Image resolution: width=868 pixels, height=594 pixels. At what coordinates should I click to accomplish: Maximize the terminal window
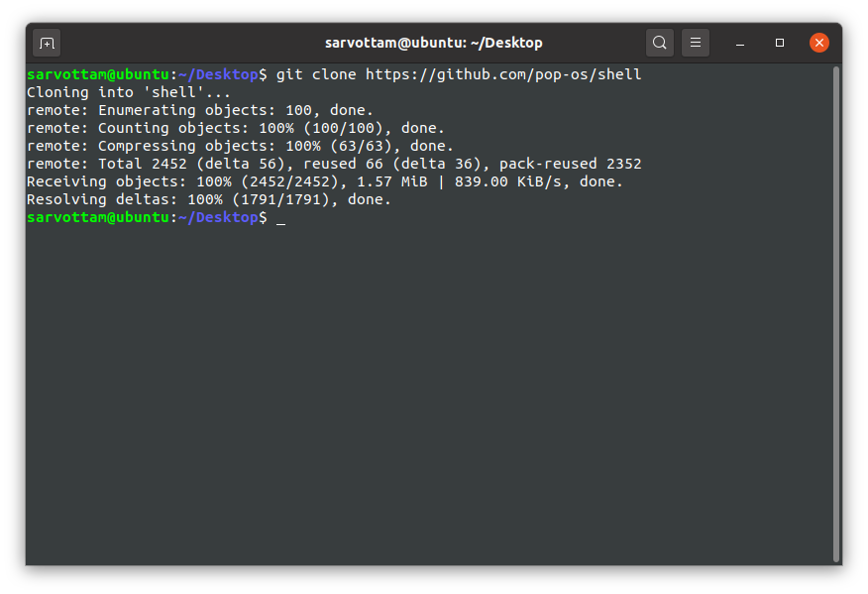(x=780, y=43)
